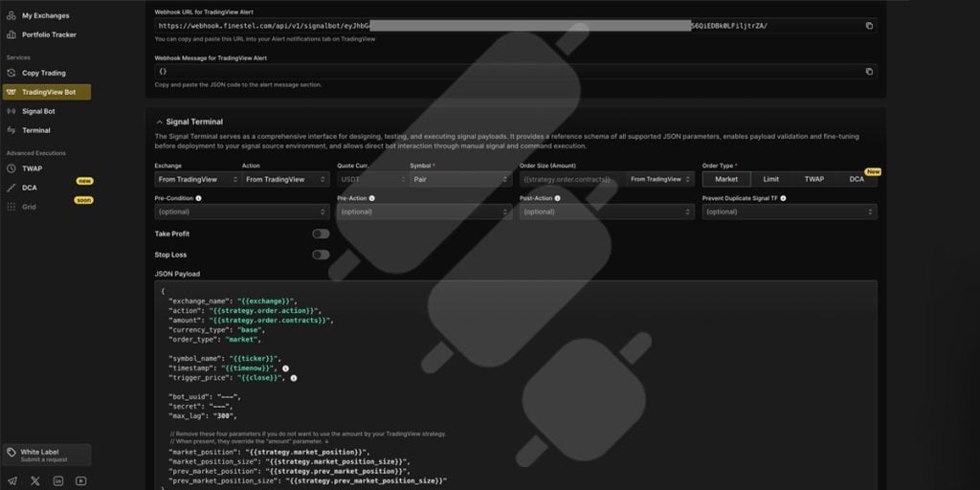
Task: Open the Pre-Condition dropdown
Action: point(242,212)
